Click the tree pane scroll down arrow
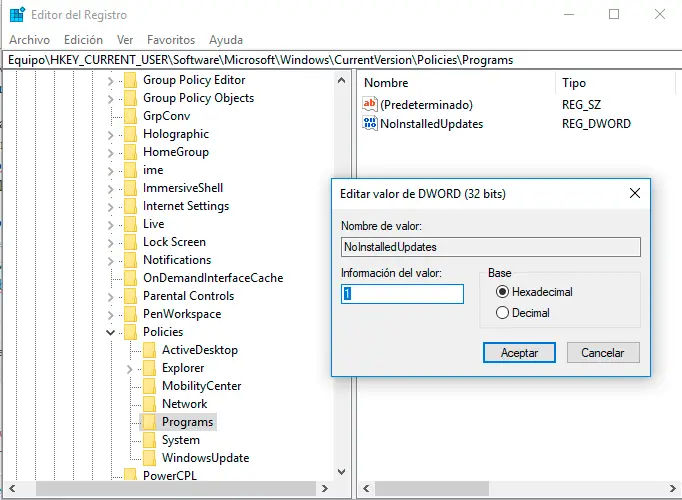 (x=341, y=472)
